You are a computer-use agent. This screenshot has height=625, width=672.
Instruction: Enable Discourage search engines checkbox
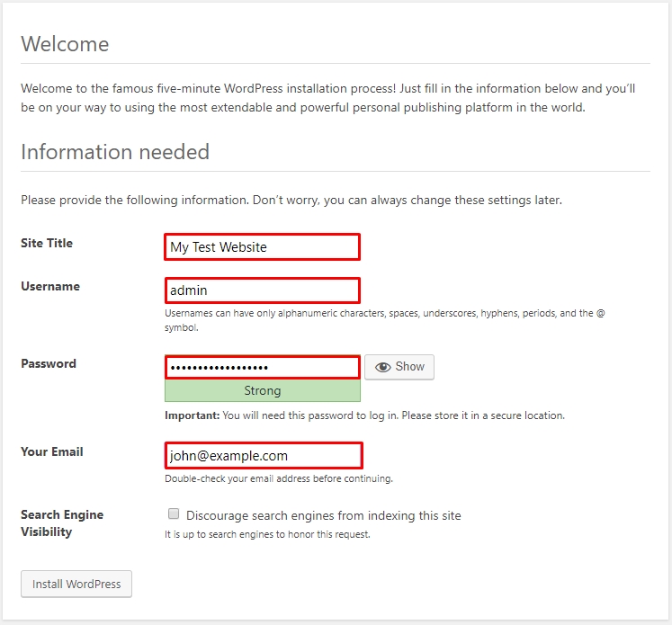(x=174, y=513)
